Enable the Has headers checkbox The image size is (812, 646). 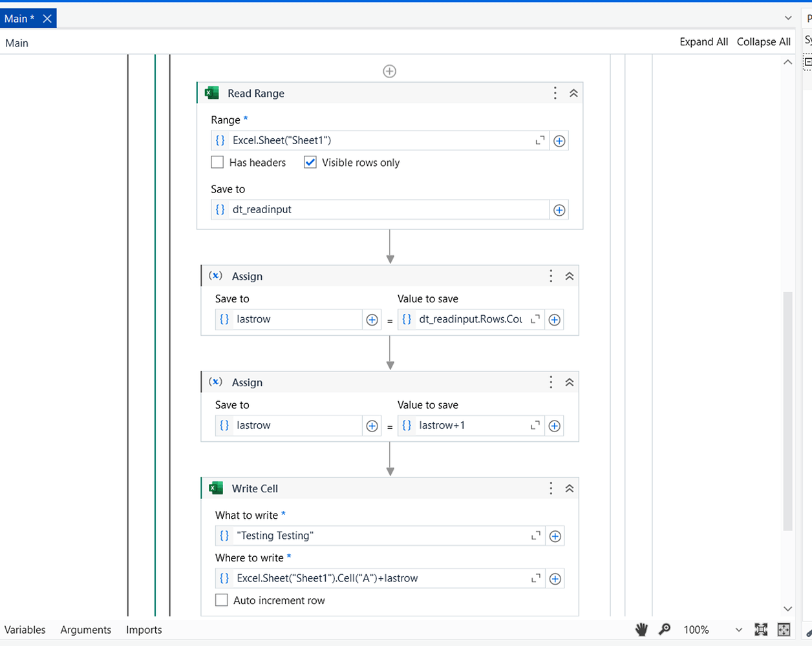coord(217,162)
